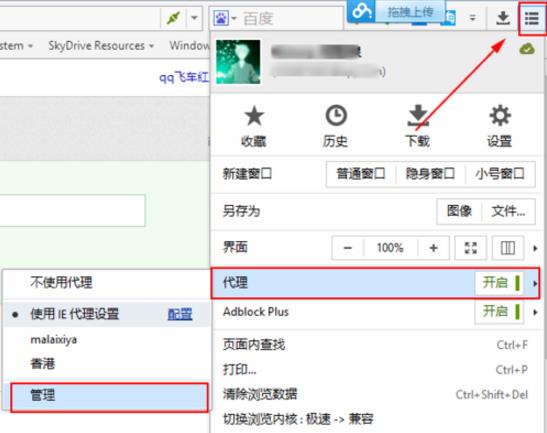547x433 pixels.
Task: Toggle split-screen view icon
Action: (x=508, y=248)
